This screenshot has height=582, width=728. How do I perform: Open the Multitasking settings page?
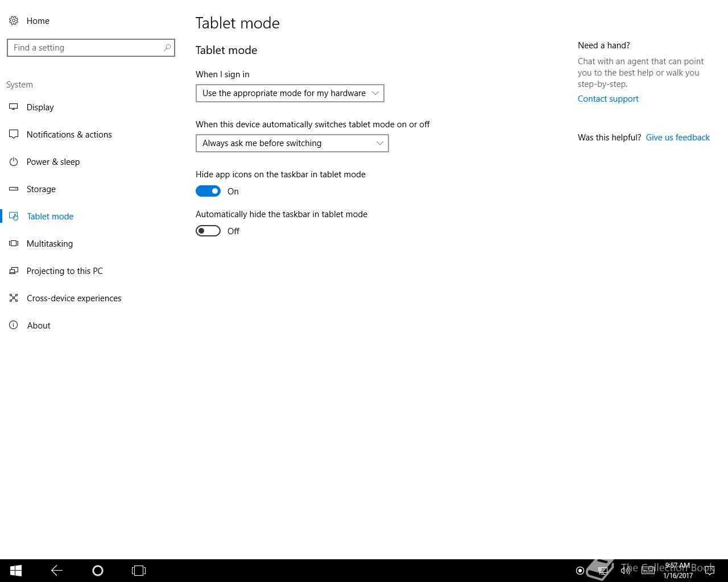49,244
